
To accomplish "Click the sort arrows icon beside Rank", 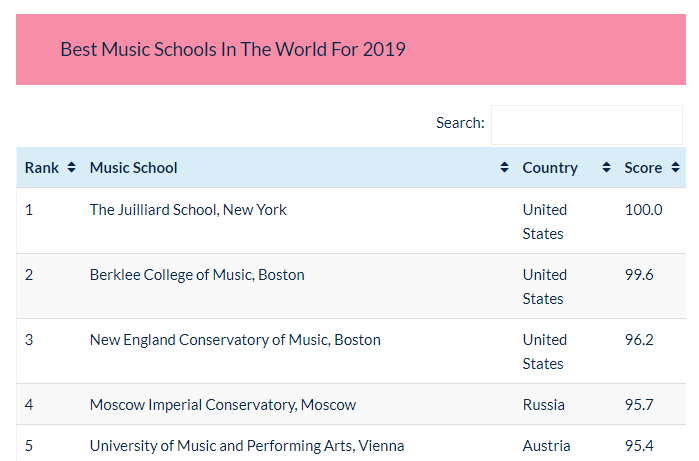I will (x=71, y=168).
